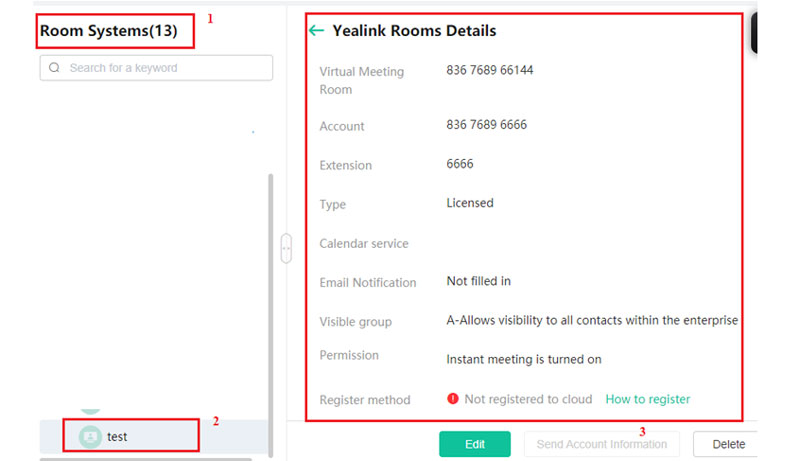Click Send Account Information
Screen dimensions: 800x461
601,444
